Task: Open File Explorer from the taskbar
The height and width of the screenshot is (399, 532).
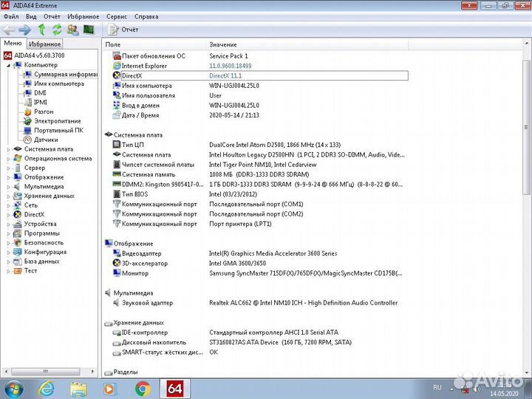Action: pos(79,389)
